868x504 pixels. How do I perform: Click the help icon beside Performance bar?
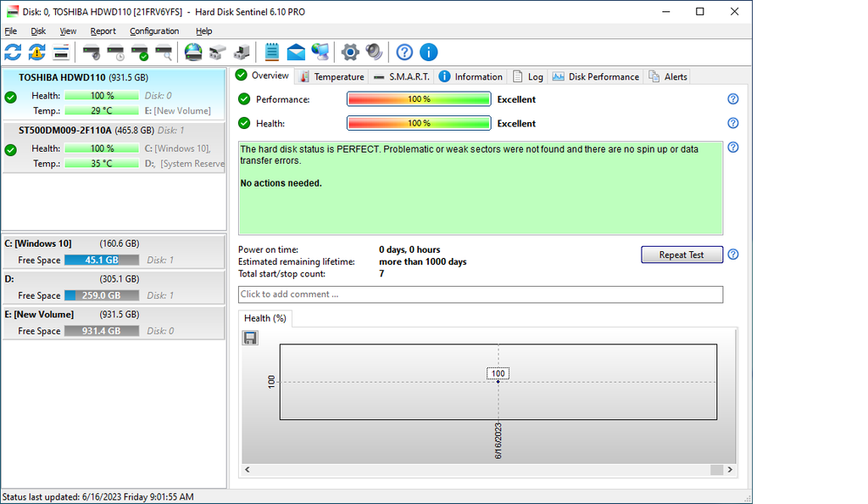(x=733, y=99)
